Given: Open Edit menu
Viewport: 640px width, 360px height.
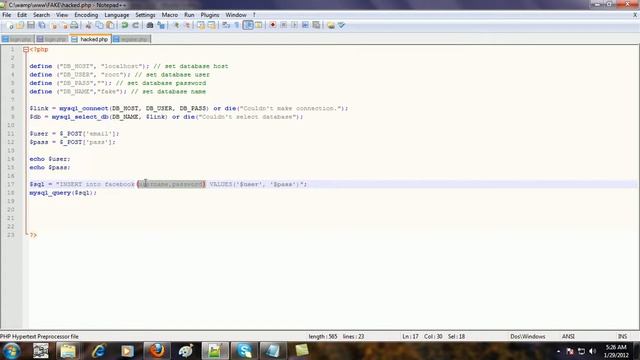Looking at the screenshot, I should (22, 15).
